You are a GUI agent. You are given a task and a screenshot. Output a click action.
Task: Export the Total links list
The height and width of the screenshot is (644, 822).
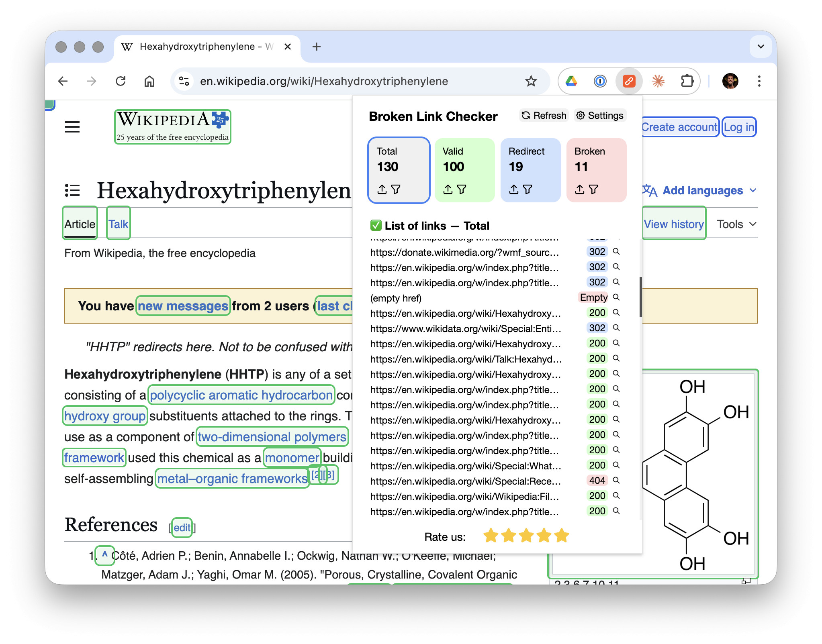click(382, 189)
